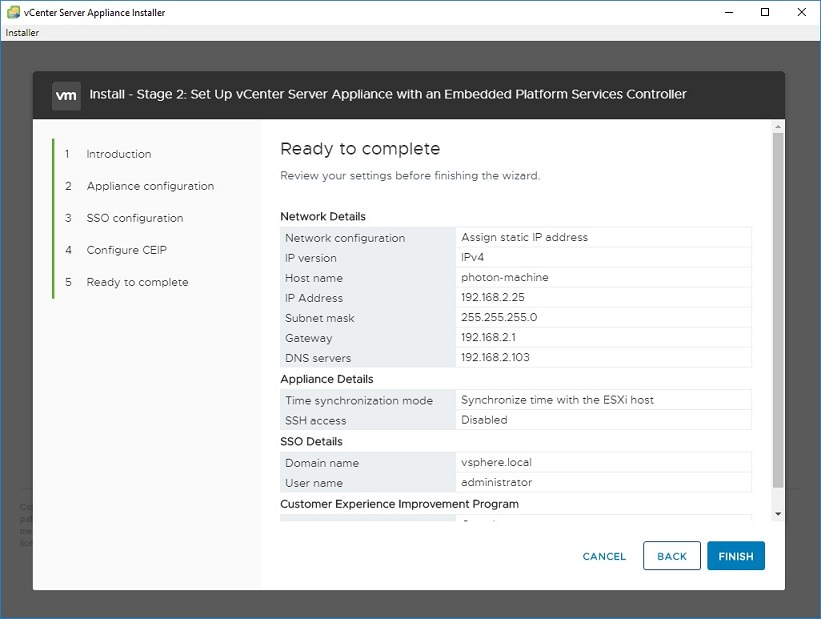Viewport: 821px width, 619px height.
Task: Click the IP address value 192.168.2.25
Action: (x=493, y=297)
